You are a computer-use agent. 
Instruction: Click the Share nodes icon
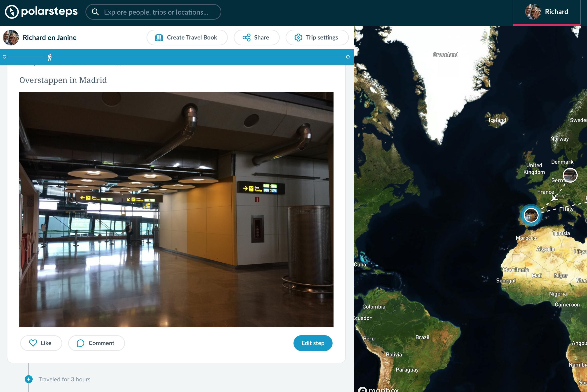click(246, 38)
